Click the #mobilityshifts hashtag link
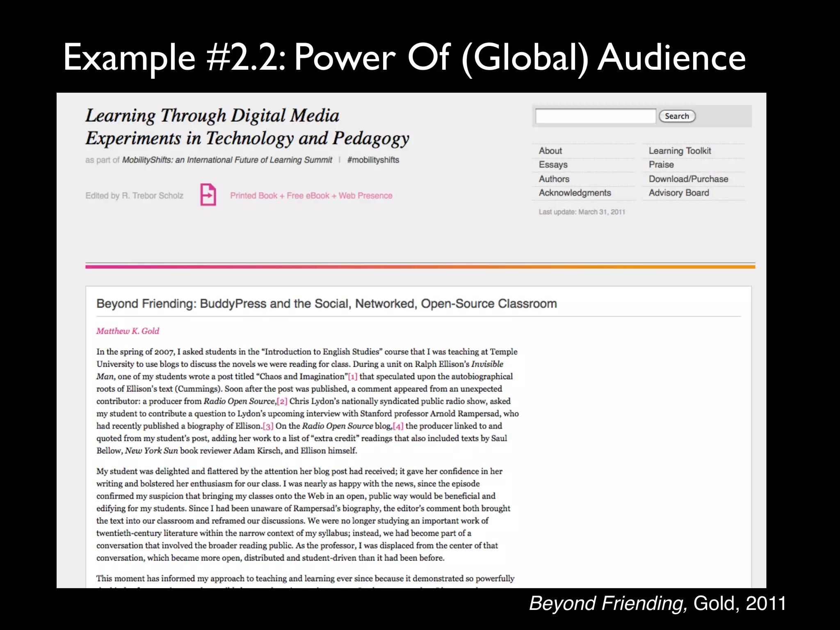 click(x=373, y=160)
